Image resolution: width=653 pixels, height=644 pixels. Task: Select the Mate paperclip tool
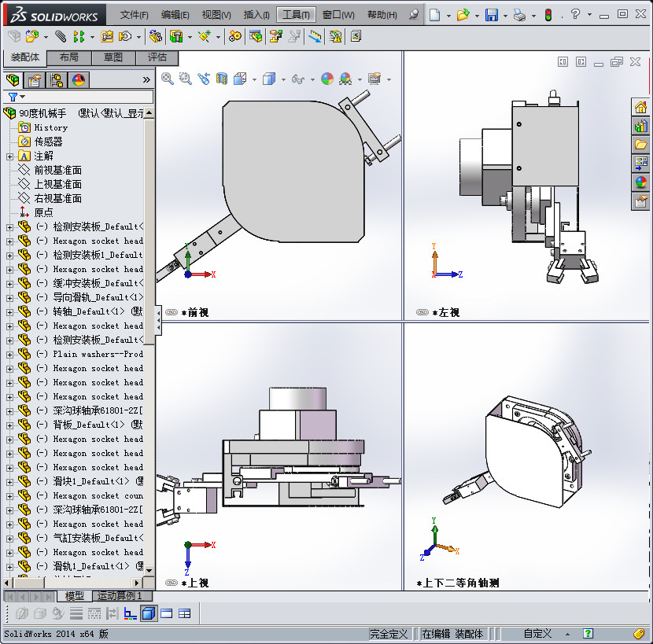point(61,37)
